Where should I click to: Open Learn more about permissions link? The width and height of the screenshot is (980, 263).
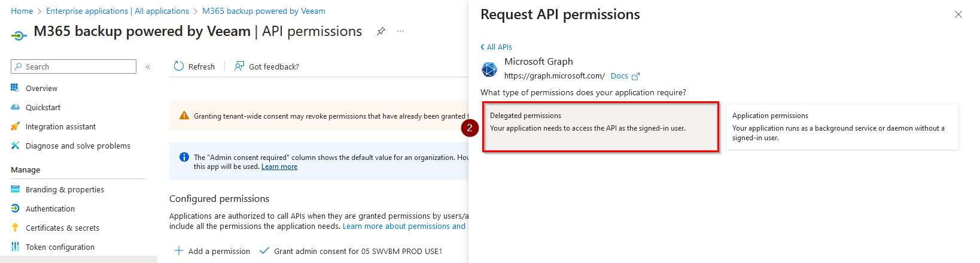tap(404, 226)
